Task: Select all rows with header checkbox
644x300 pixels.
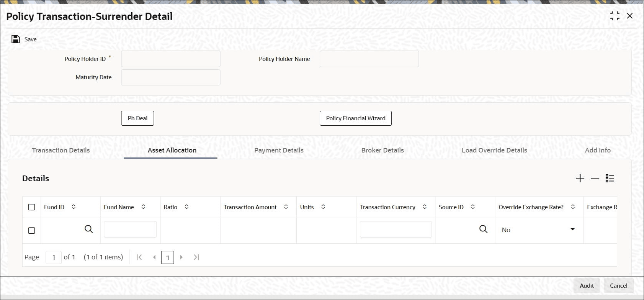Action: [32, 207]
